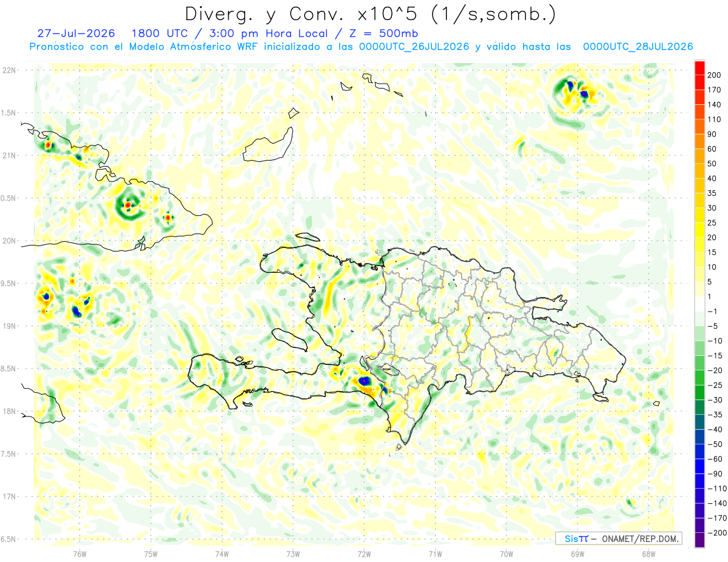This screenshot has width=728, height=562.
Task: Click the '22N' latitude label
Action: (9, 70)
